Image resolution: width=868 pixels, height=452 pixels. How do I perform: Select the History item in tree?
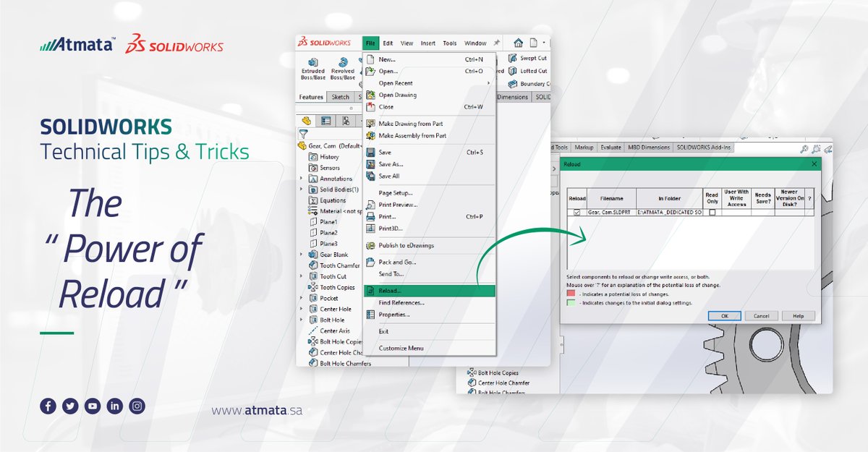click(x=323, y=157)
